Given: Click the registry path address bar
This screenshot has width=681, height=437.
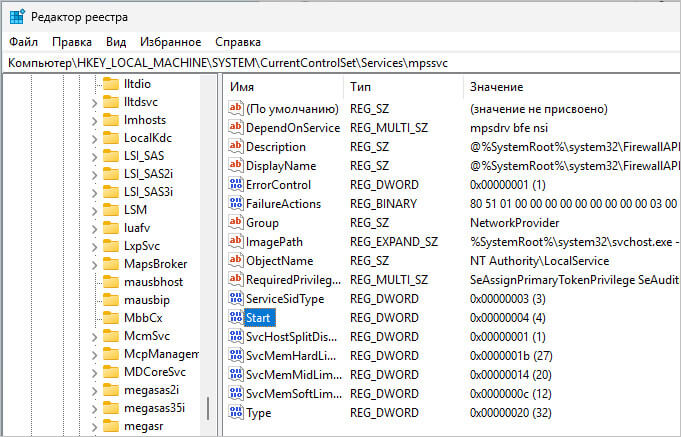Looking at the screenshot, I should click(x=340, y=63).
